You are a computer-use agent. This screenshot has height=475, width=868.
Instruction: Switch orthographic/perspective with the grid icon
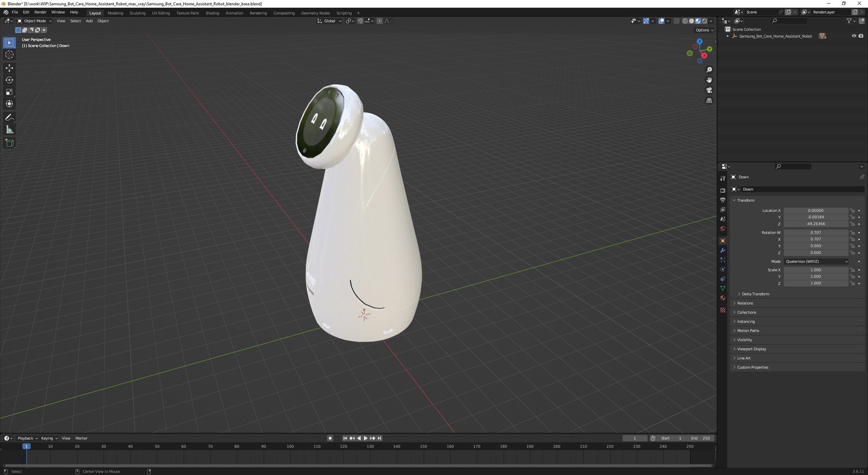tap(709, 100)
